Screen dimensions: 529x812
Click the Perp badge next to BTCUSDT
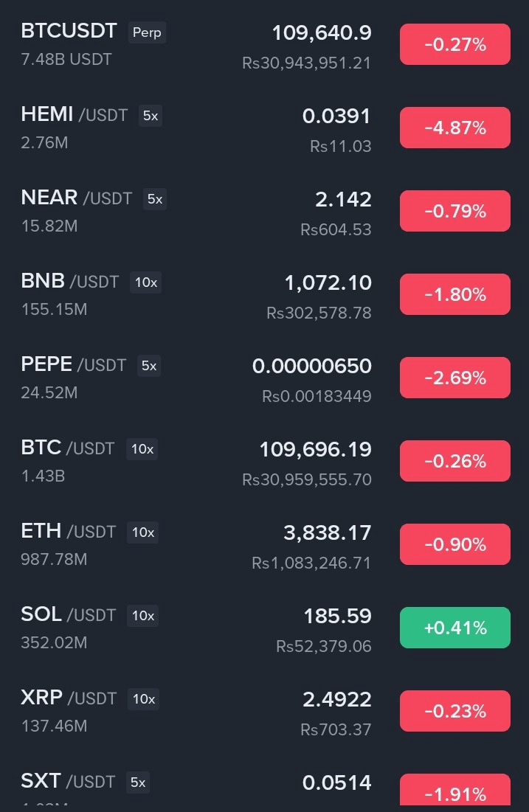(x=147, y=33)
